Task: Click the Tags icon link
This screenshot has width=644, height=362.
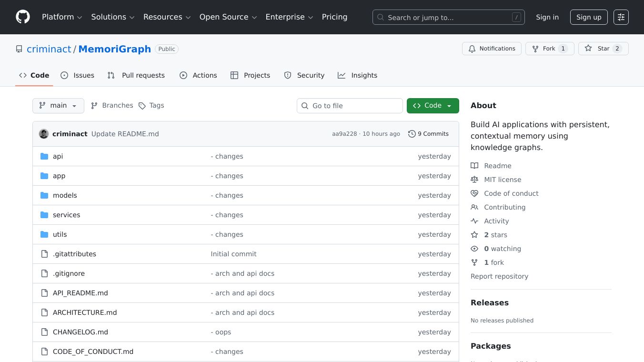Action: 142,106
